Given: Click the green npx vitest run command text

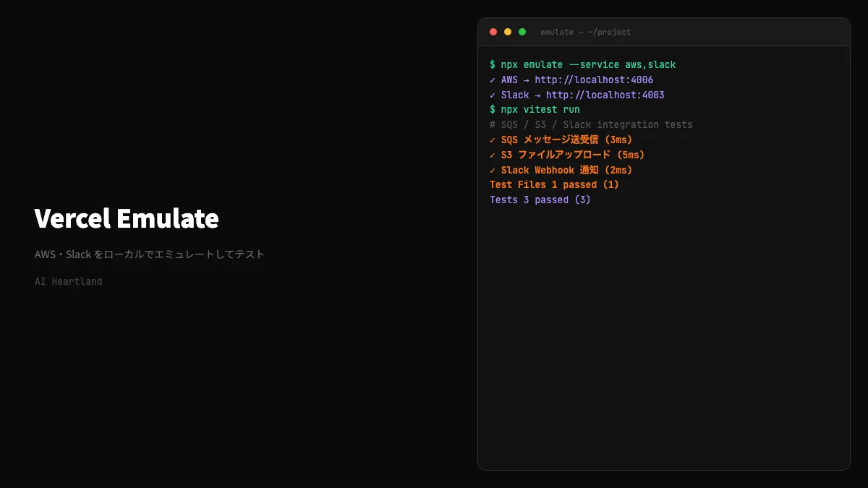Looking at the screenshot, I should click(535, 109).
